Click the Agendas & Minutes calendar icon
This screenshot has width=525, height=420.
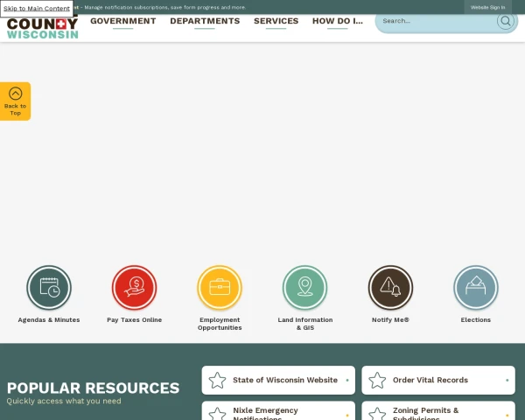point(49,287)
